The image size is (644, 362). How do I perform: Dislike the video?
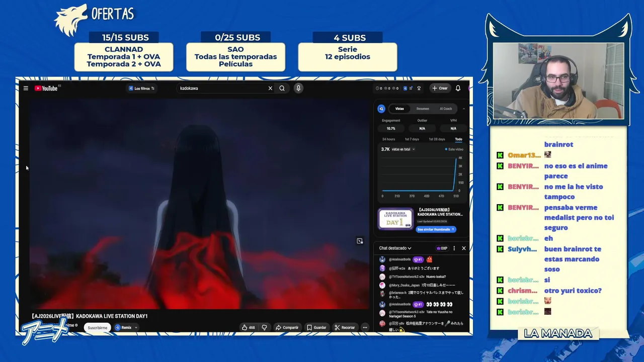pyautogui.click(x=264, y=327)
